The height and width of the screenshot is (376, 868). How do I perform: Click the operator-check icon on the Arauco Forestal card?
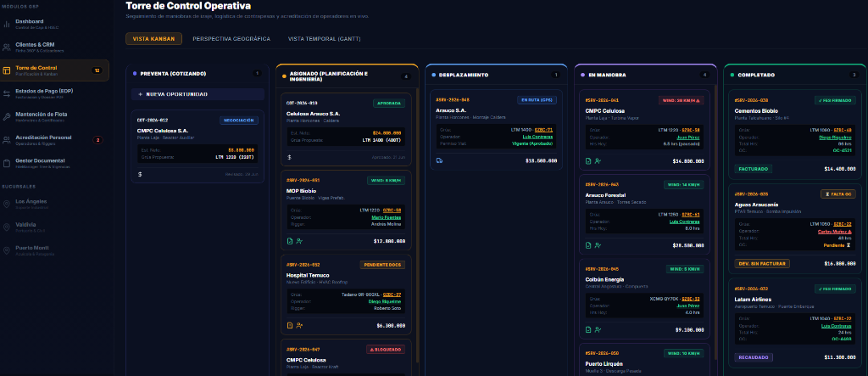[598, 245]
